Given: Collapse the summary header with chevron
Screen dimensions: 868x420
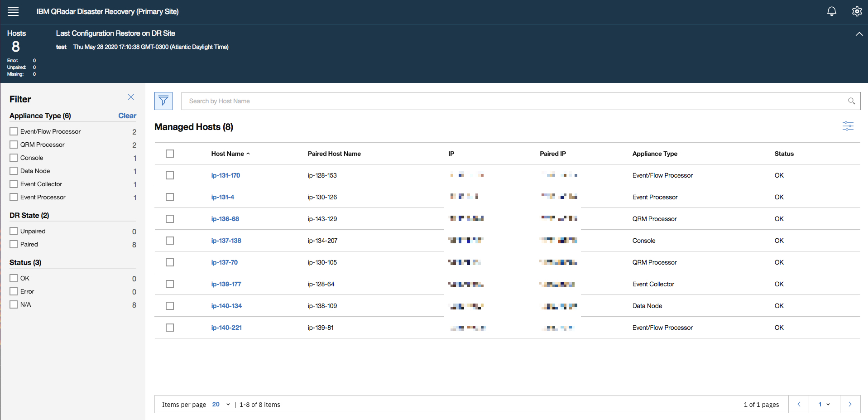Looking at the screenshot, I should (x=859, y=34).
